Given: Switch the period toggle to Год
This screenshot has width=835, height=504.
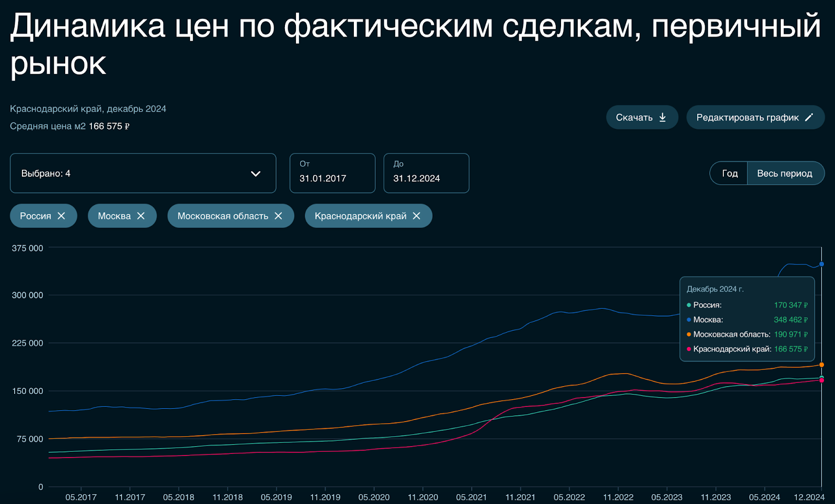Looking at the screenshot, I should click(730, 173).
